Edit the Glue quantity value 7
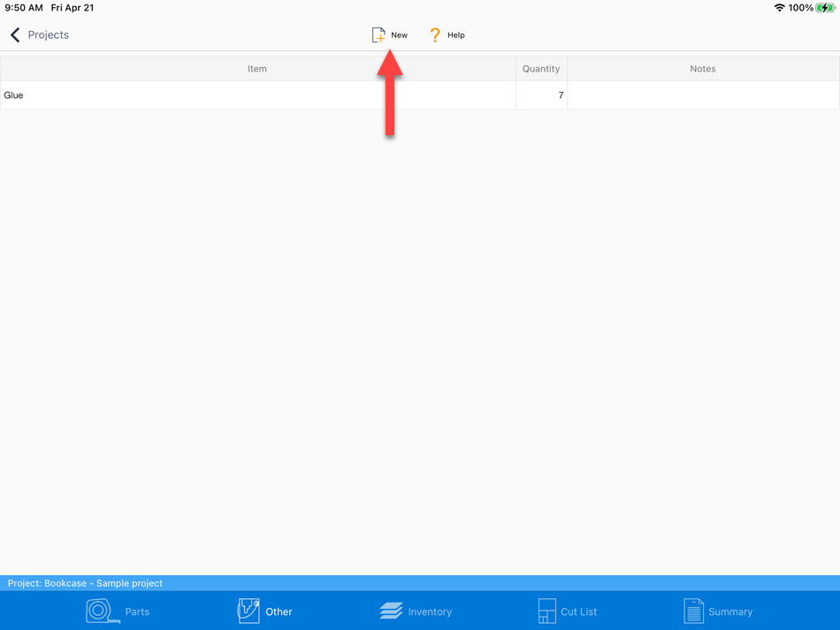 point(541,95)
